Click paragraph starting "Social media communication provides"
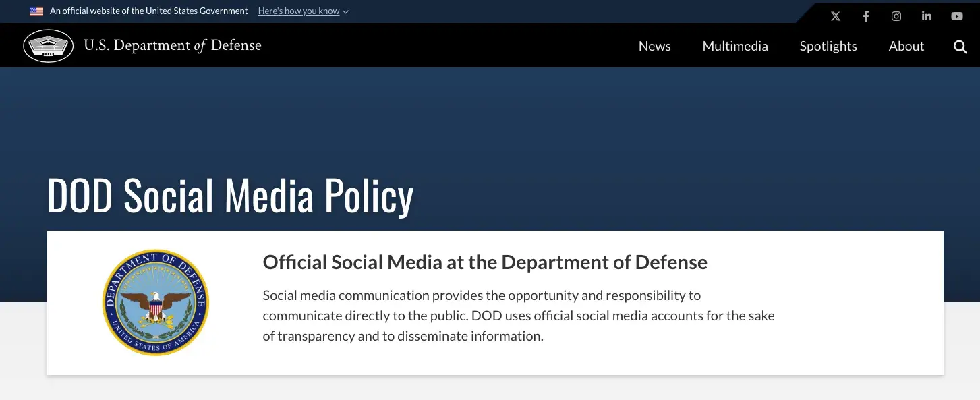Image resolution: width=980 pixels, height=400 pixels. 519,316
